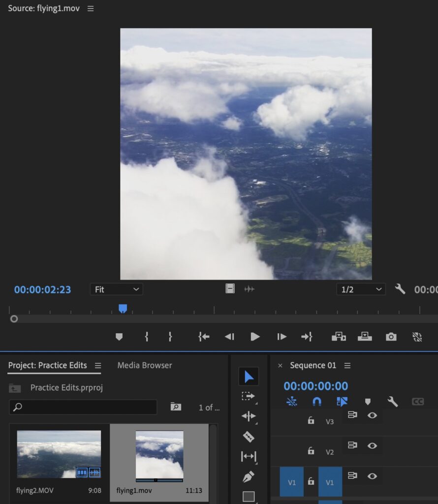
Task: Open Source monitor settings wrench
Action: 400,289
